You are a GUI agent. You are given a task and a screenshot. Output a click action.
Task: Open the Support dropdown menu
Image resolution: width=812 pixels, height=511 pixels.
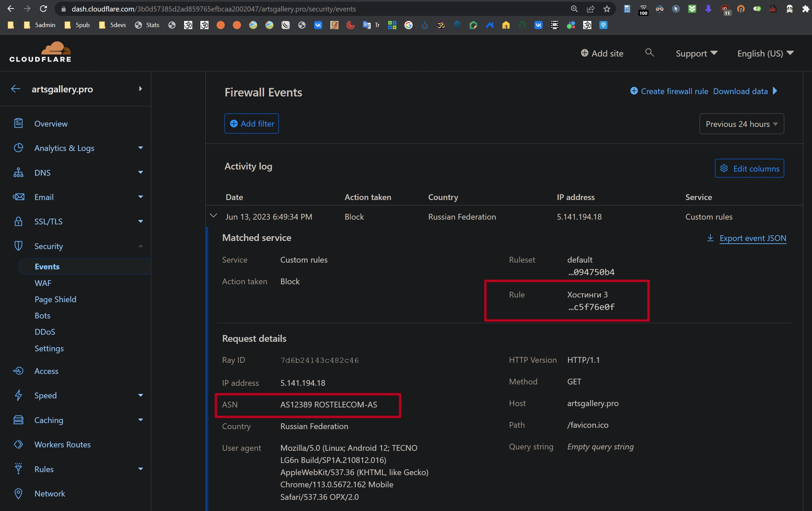click(x=696, y=53)
